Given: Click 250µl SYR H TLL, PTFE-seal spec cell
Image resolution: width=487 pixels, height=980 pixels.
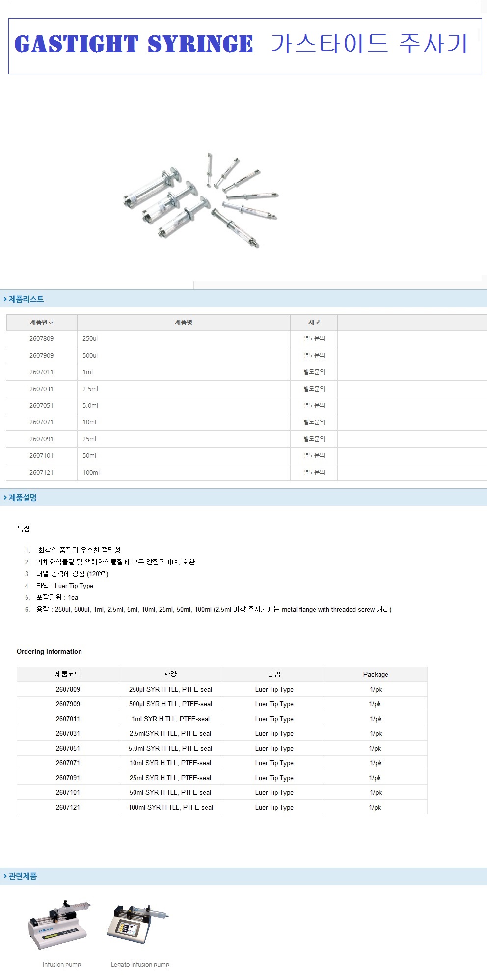Looking at the screenshot, I should tap(170, 689).
